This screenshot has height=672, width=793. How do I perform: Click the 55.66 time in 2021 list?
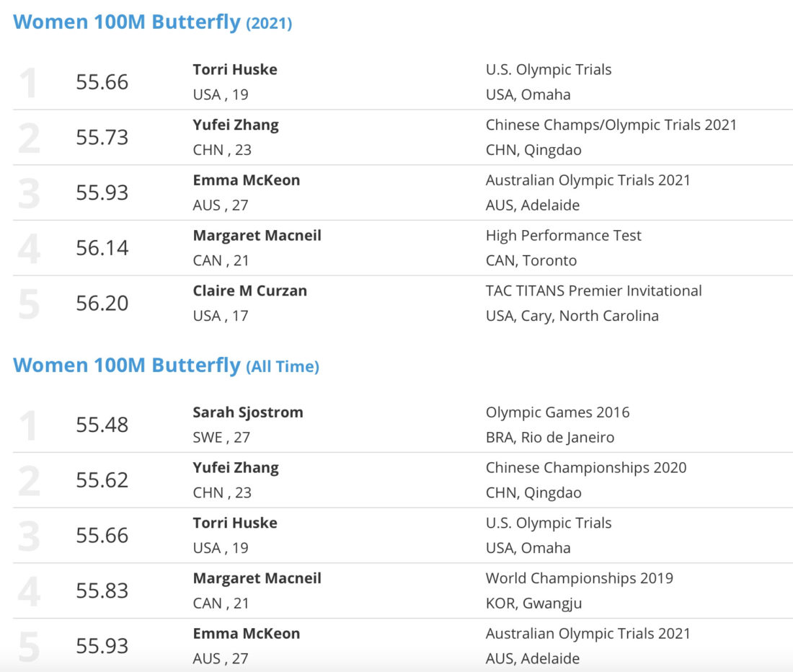102,82
